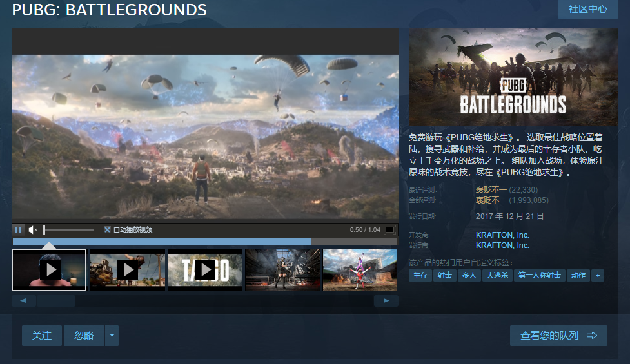Image resolution: width=630 pixels, height=364 pixels.
Task: Adjust the video volume slider
Action: 68,230
